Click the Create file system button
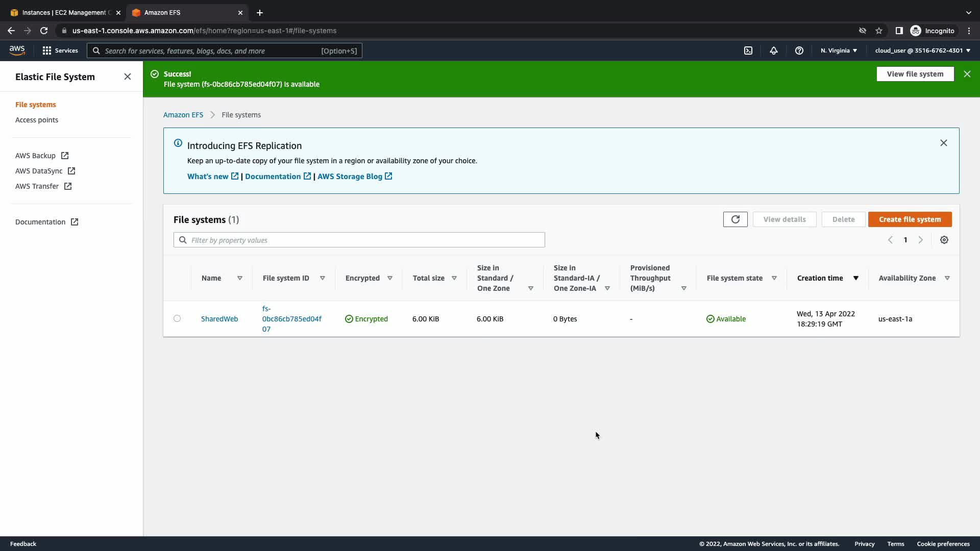This screenshot has width=980, height=551. (910, 219)
